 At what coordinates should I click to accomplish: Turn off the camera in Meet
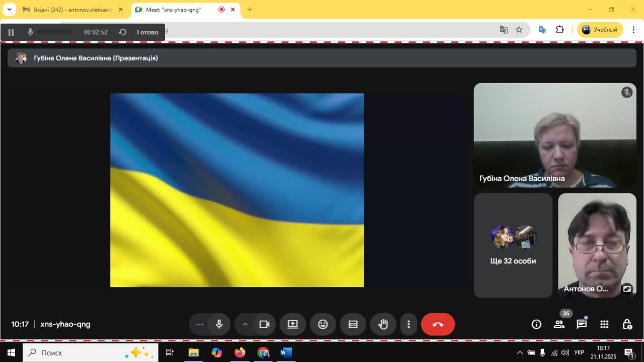coord(264,324)
